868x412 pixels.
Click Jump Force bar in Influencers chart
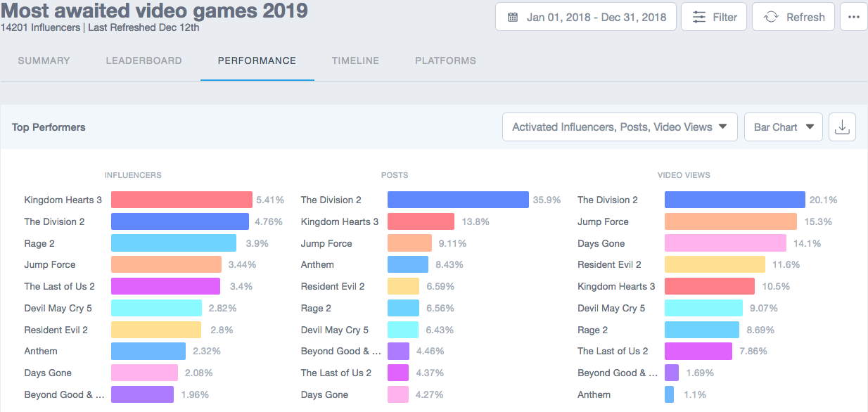tap(166, 264)
